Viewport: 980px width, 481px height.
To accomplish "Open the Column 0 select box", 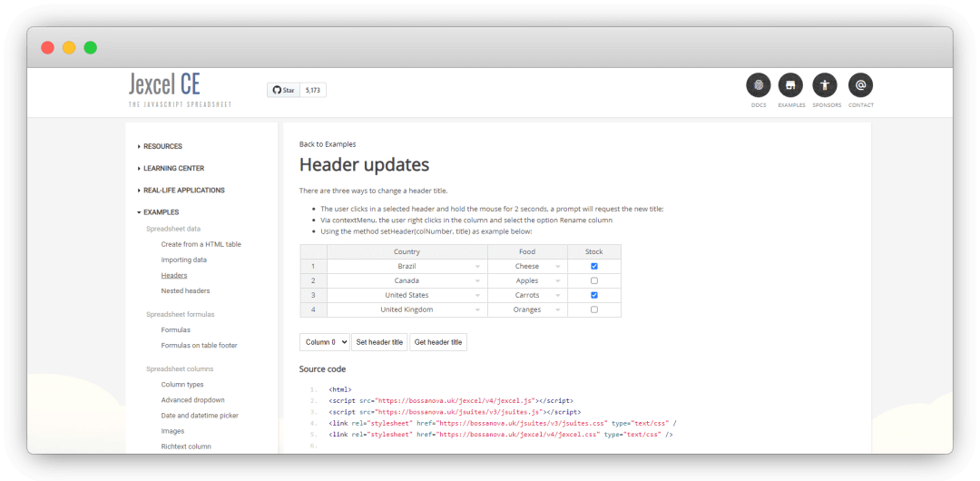I will click(x=324, y=342).
